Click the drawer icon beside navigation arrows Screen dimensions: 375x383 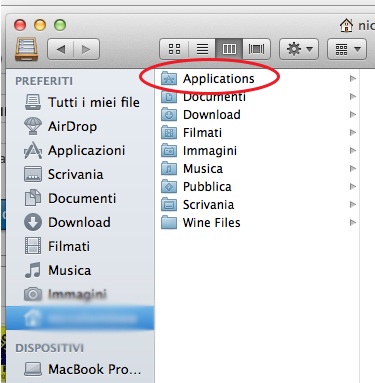(x=26, y=49)
